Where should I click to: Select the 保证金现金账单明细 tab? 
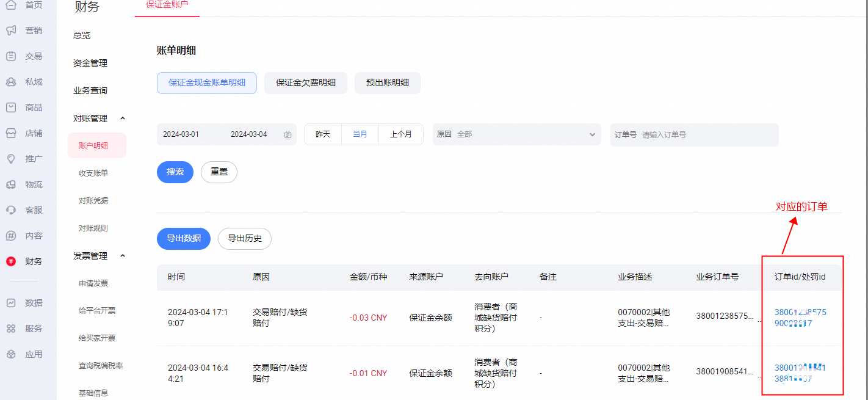tap(207, 82)
